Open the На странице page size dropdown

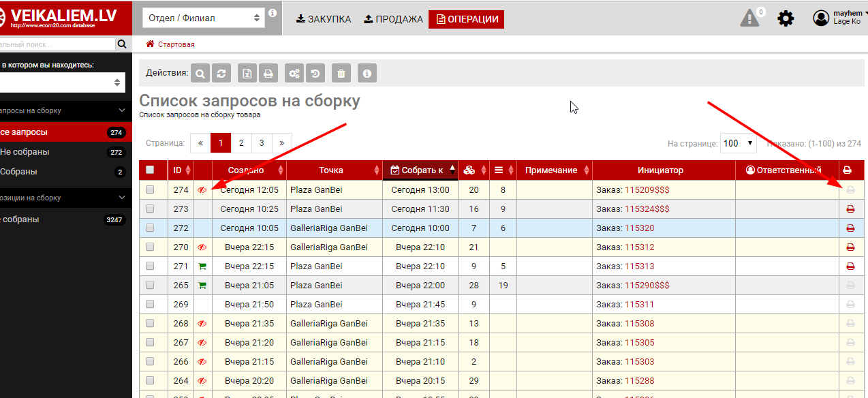[x=739, y=143]
